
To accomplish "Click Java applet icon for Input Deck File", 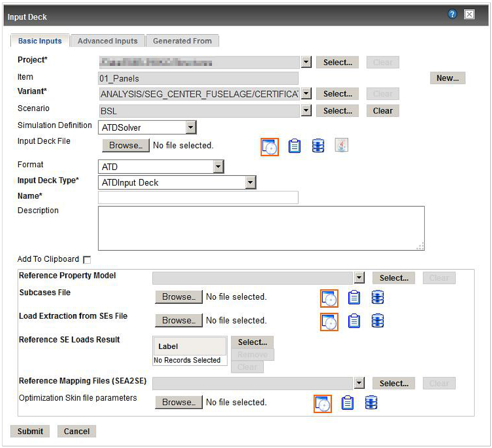I will [341, 145].
